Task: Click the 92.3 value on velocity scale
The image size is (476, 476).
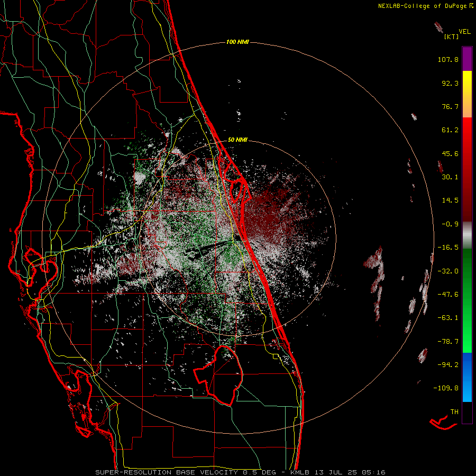Action: (450, 83)
